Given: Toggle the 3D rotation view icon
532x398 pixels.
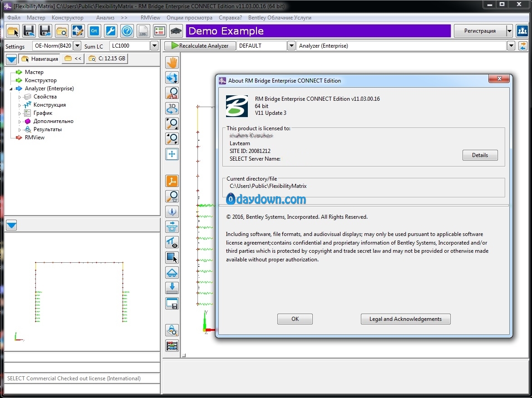Looking at the screenshot, I should (172, 108).
